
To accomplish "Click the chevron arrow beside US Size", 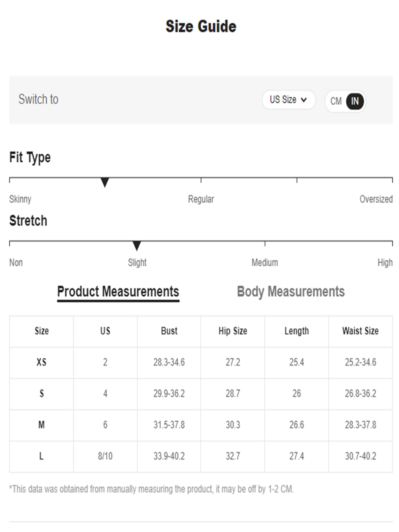I will click(x=304, y=100).
